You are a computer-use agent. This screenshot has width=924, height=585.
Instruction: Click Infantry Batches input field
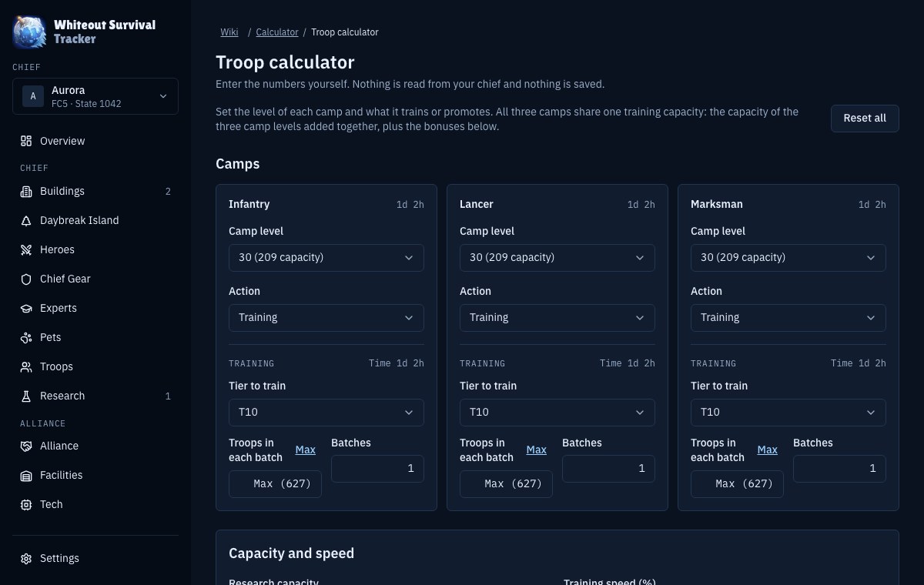[x=377, y=469]
